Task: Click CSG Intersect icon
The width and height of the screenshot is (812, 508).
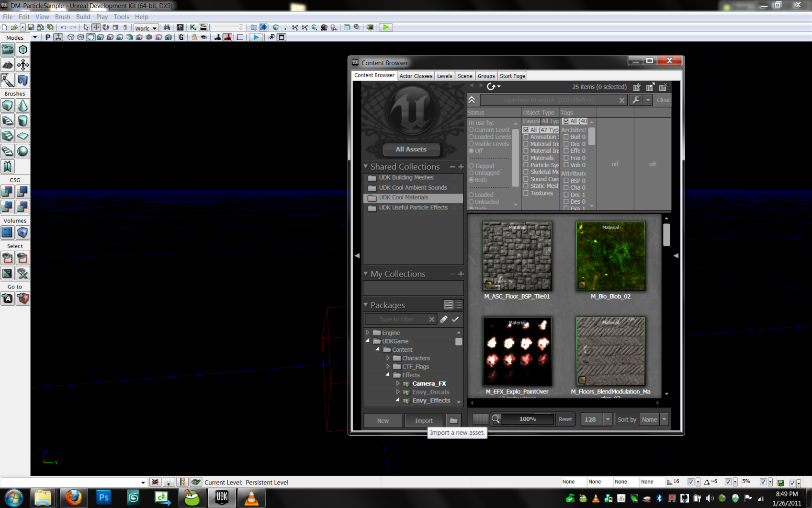Action: (x=8, y=207)
